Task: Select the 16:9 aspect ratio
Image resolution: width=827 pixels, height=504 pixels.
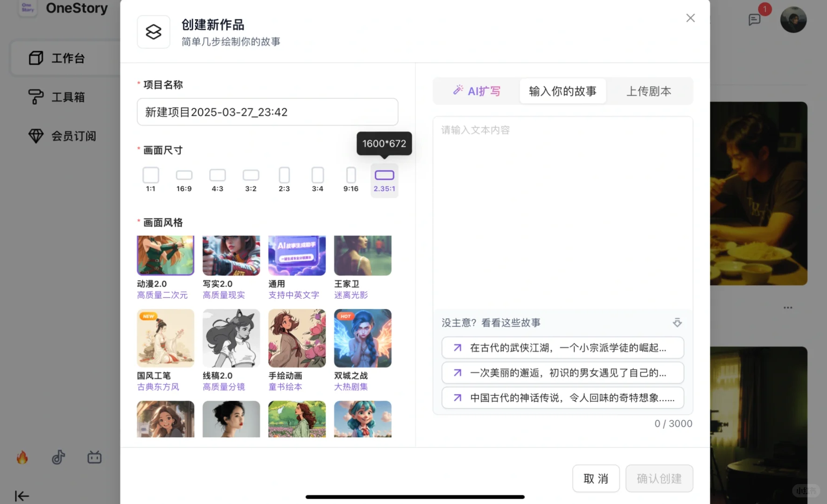Action: [184, 179]
